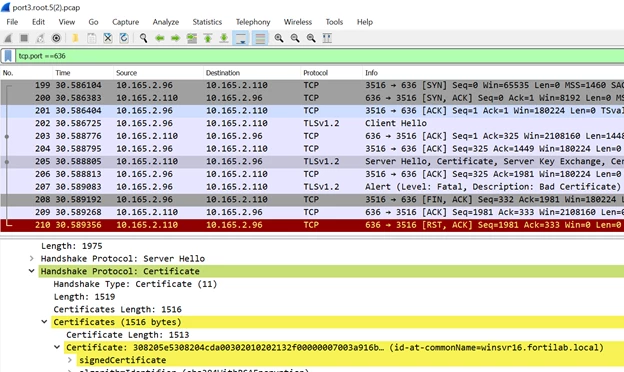Collapse the Certificates (1516 bytes) node
This screenshot has height=372, width=624.
tap(44, 322)
